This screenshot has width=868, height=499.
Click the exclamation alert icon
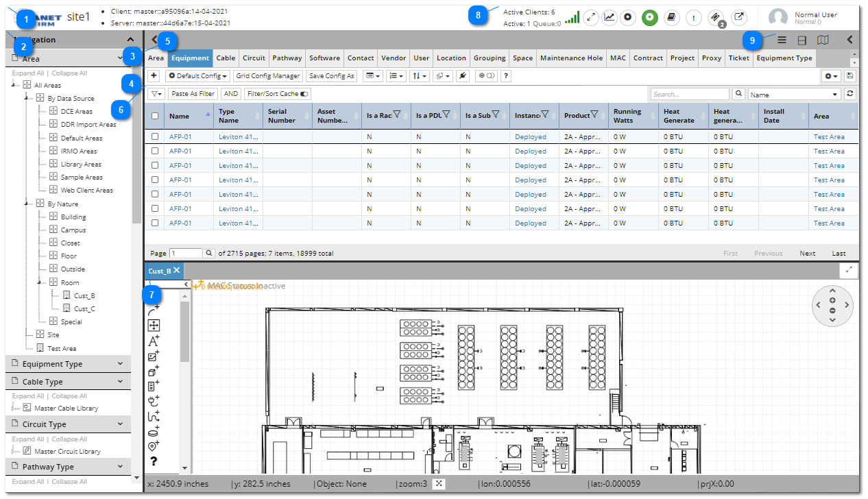click(x=694, y=18)
